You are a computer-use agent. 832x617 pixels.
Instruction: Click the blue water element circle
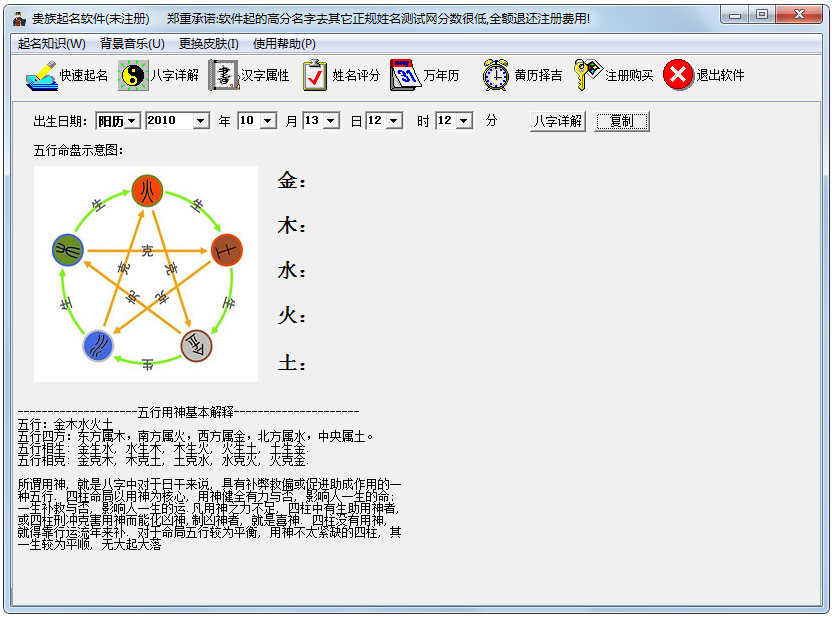[98, 346]
